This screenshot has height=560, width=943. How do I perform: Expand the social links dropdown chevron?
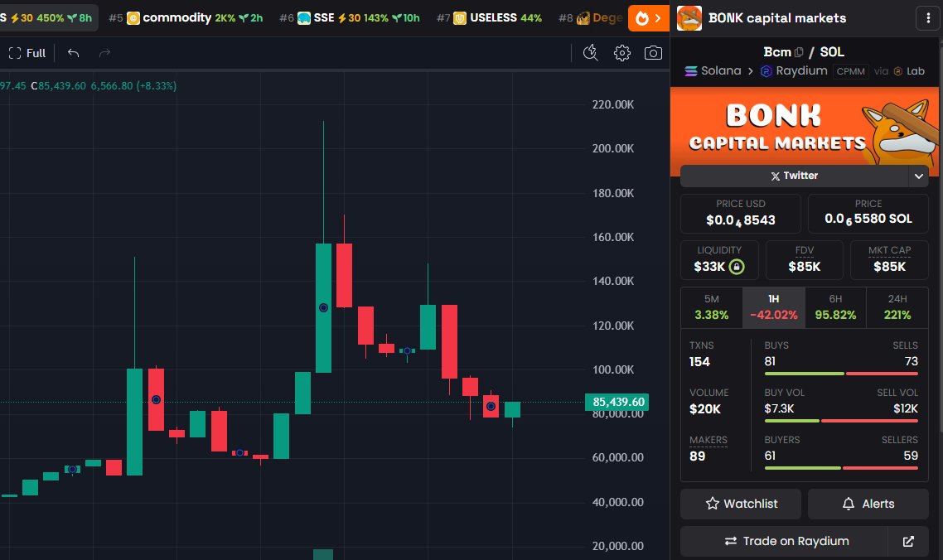point(918,176)
